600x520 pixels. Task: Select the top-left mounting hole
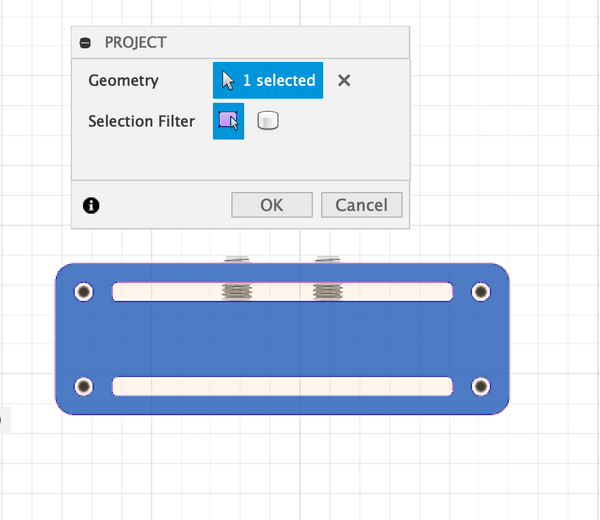click(83, 291)
